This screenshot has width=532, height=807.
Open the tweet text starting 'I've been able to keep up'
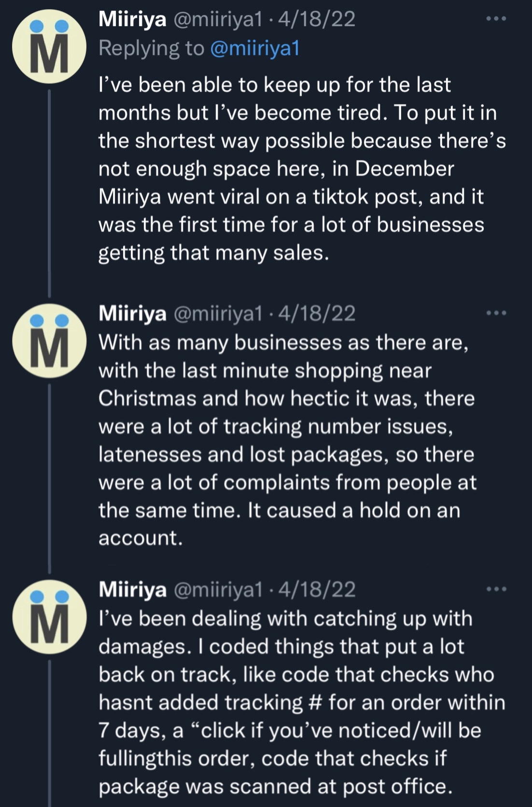click(x=302, y=169)
